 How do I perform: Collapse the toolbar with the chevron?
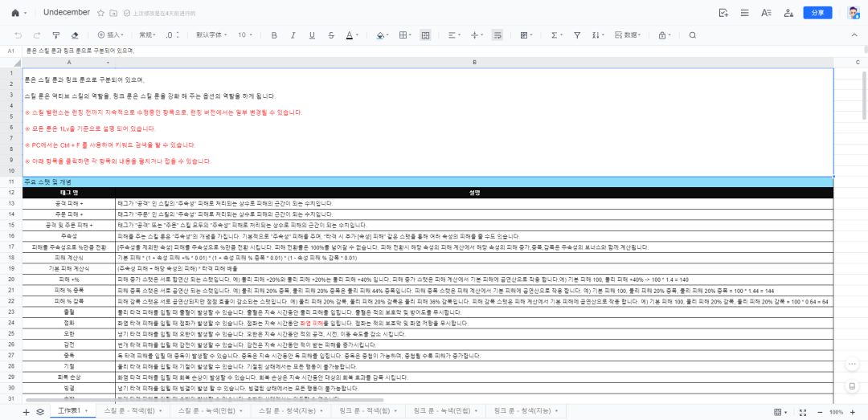[854, 35]
